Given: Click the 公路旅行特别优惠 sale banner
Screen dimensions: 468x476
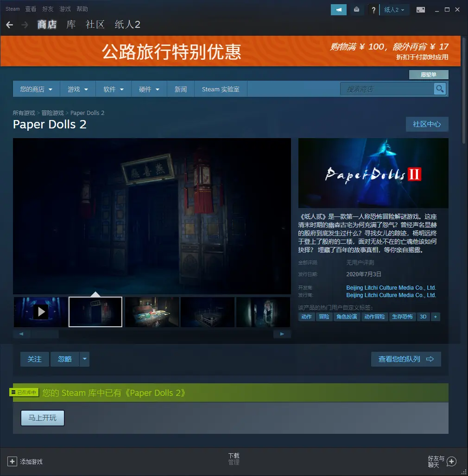Looking at the screenshot, I should point(230,51).
